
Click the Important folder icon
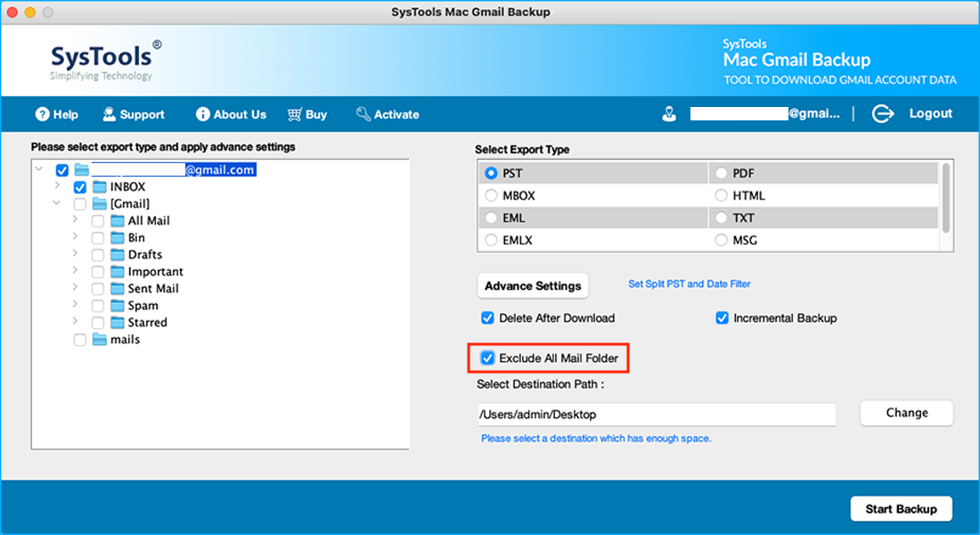[118, 271]
